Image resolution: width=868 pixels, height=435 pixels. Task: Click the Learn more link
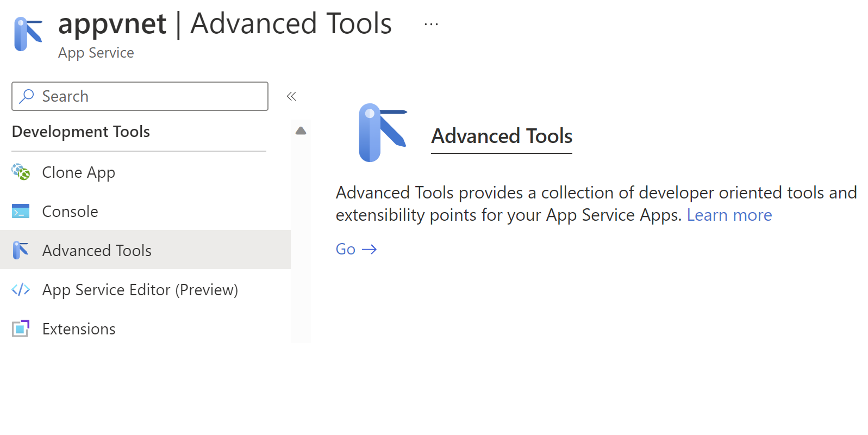click(729, 215)
